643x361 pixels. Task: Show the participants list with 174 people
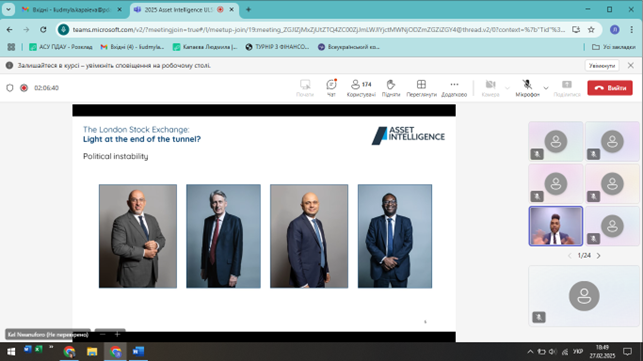361,88
